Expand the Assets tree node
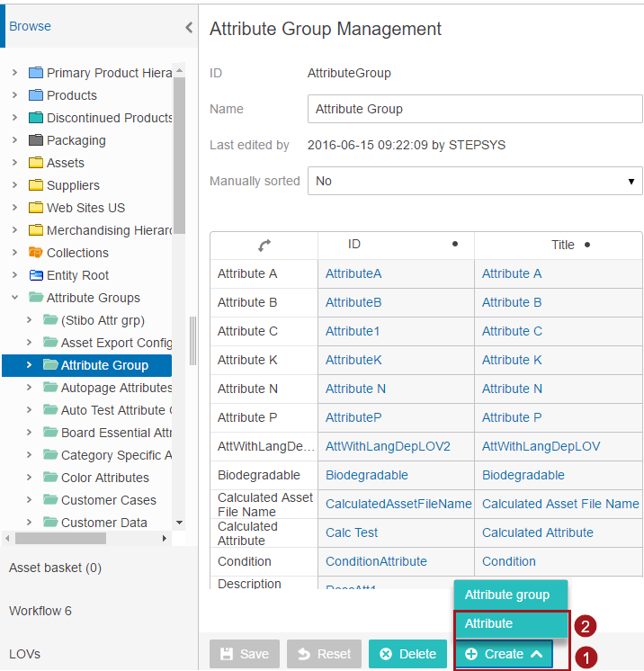 click(x=15, y=163)
